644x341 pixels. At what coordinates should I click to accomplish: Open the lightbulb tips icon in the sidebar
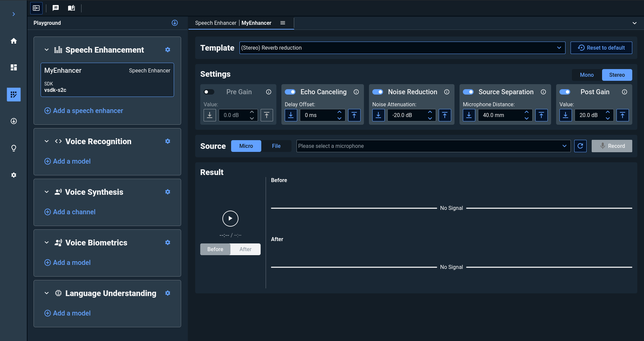coord(14,148)
